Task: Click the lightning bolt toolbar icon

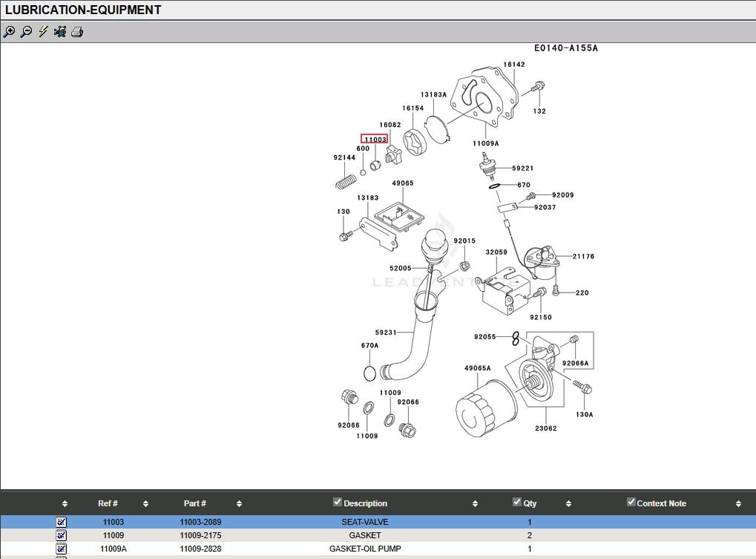Action: [43, 32]
